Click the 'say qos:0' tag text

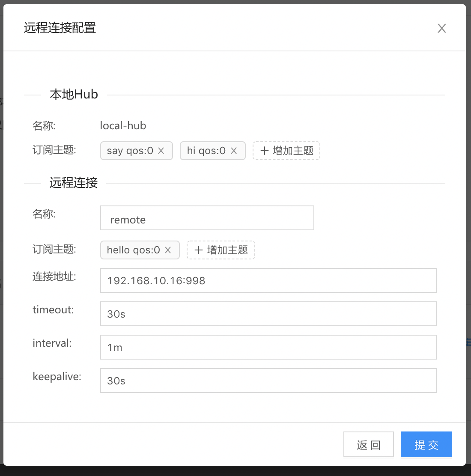tap(130, 151)
